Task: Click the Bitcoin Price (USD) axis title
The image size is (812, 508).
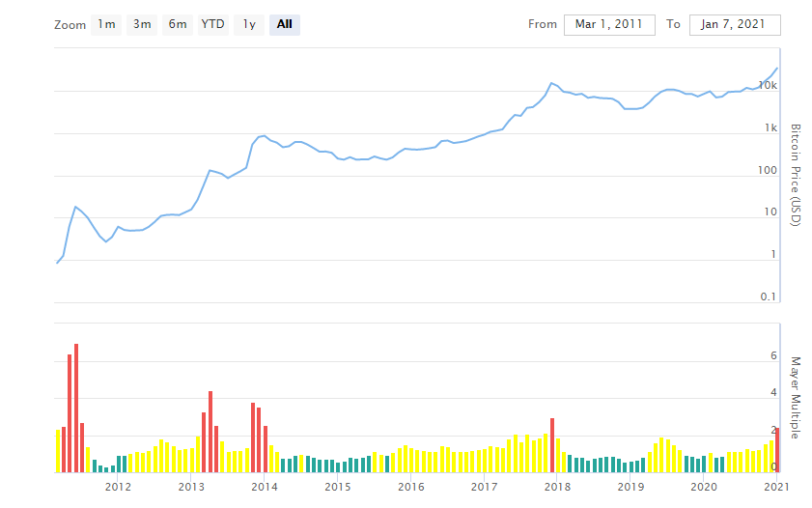Action: coord(796,175)
